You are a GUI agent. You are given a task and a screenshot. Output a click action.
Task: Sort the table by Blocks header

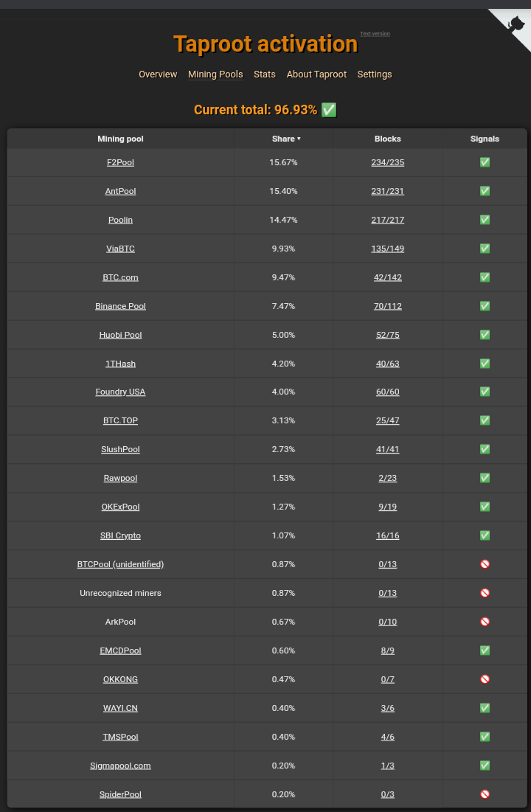(387, 139)
